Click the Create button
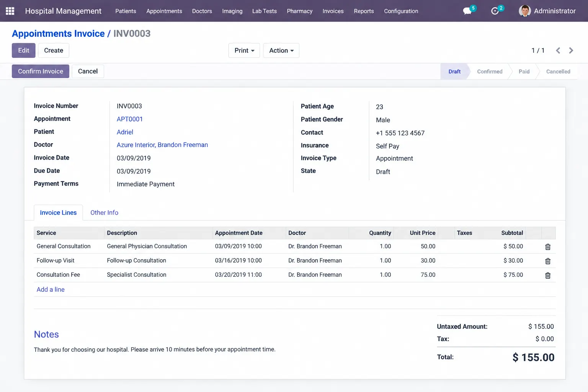588x392 pixels. click(x=54, y=51)
